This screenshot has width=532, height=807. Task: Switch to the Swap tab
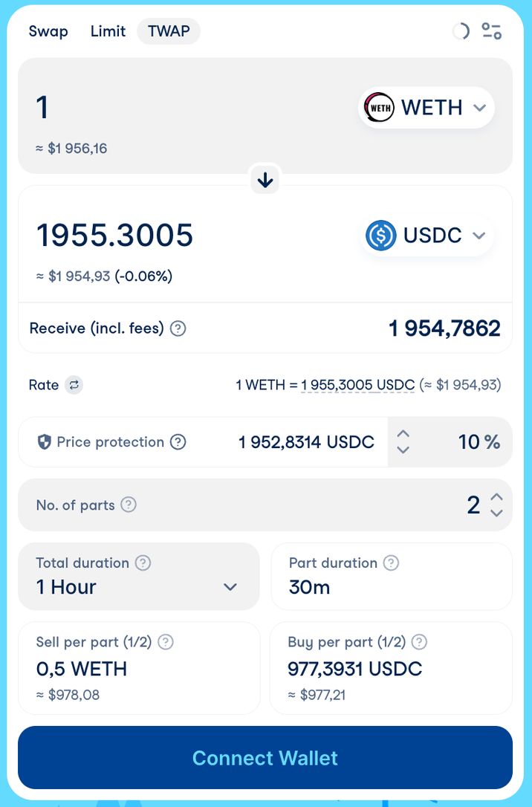48,31
